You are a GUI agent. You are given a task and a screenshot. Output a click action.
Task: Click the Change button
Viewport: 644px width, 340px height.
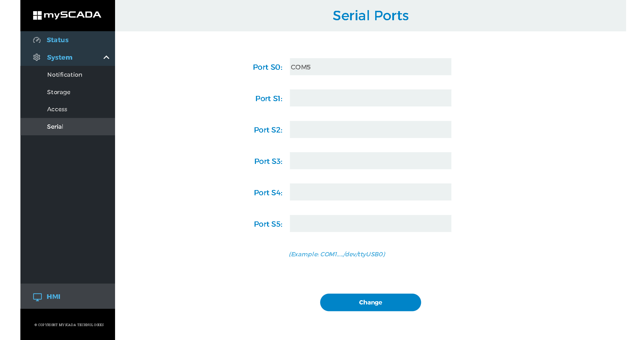(x=370, y=302)
